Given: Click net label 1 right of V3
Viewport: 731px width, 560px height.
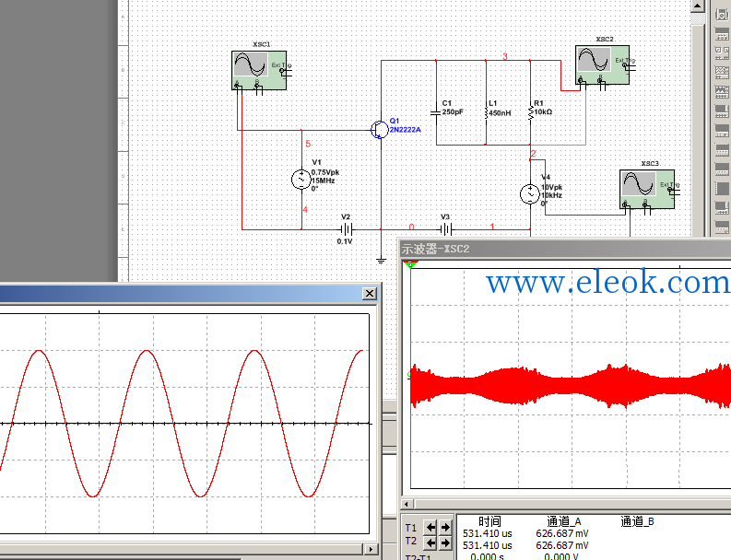Looking at the screenshot, I should tap(492, 227).
